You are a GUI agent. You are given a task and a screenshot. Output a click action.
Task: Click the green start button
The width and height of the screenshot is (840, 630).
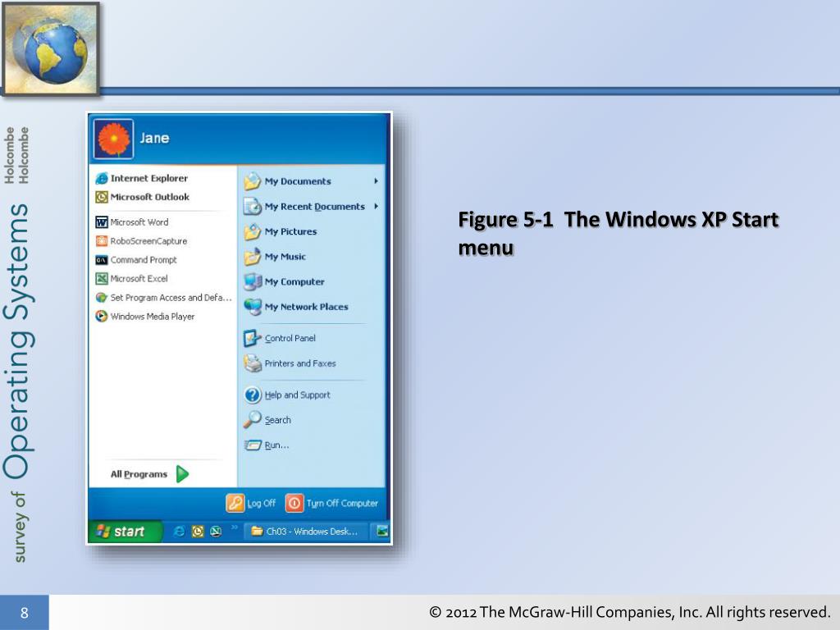tap(125, 532)
